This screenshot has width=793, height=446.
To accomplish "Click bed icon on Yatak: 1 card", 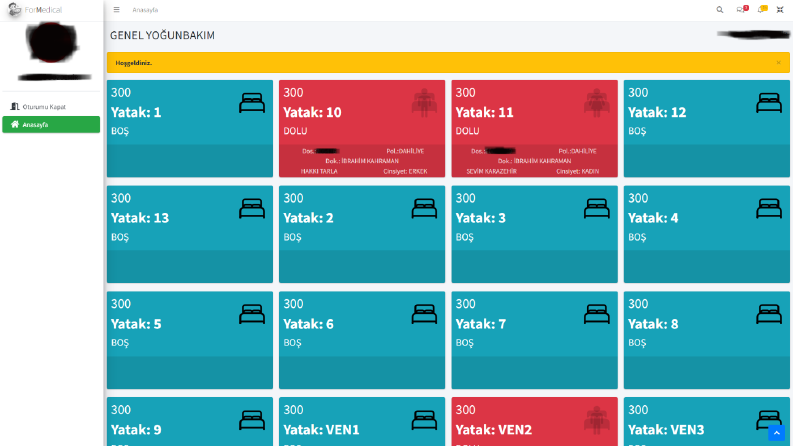I will point(252,103).
